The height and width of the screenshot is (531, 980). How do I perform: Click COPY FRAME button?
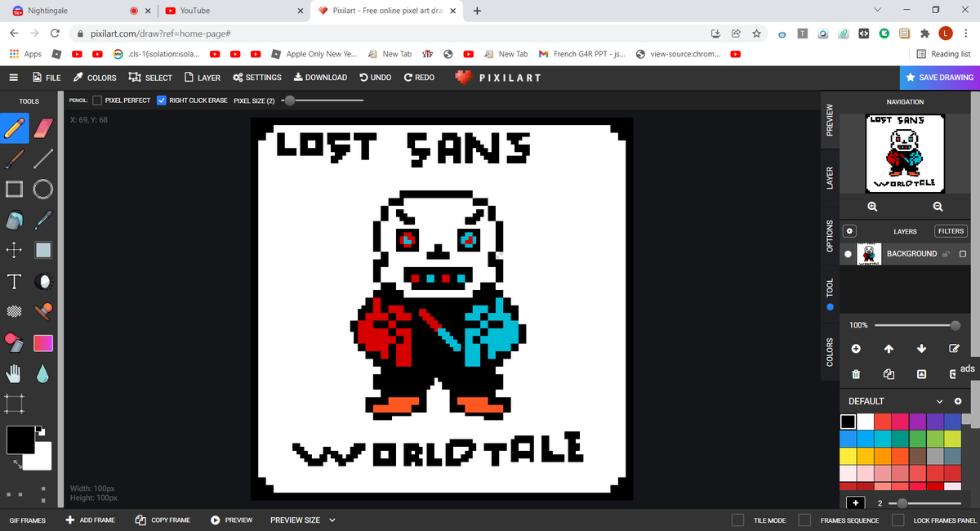tap(163, 520)
